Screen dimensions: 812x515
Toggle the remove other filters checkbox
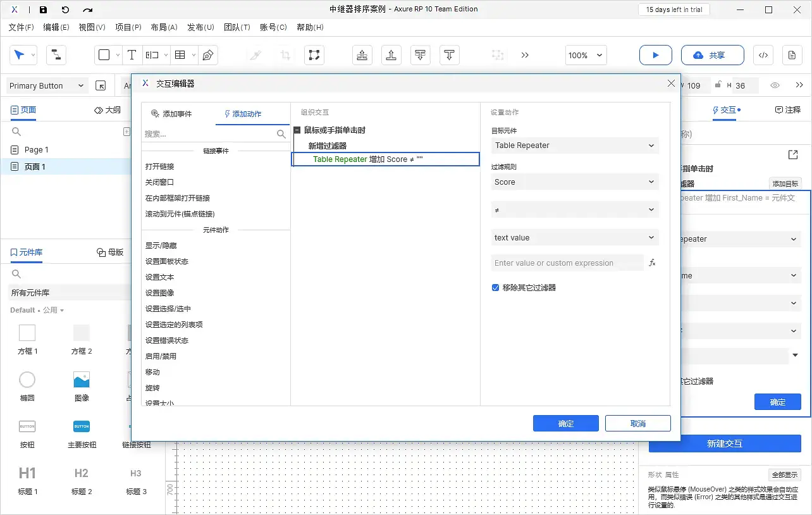pyautogui.click(x=496, y=287)
